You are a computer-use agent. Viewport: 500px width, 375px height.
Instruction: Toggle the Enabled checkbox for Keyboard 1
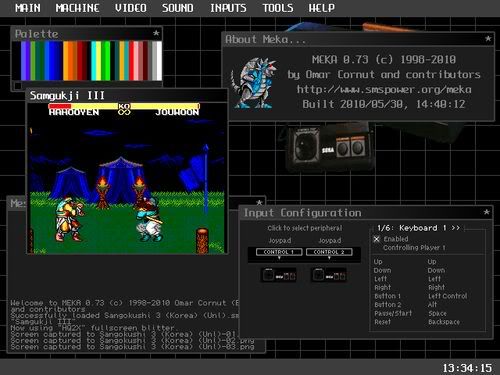tap(377, 239)
